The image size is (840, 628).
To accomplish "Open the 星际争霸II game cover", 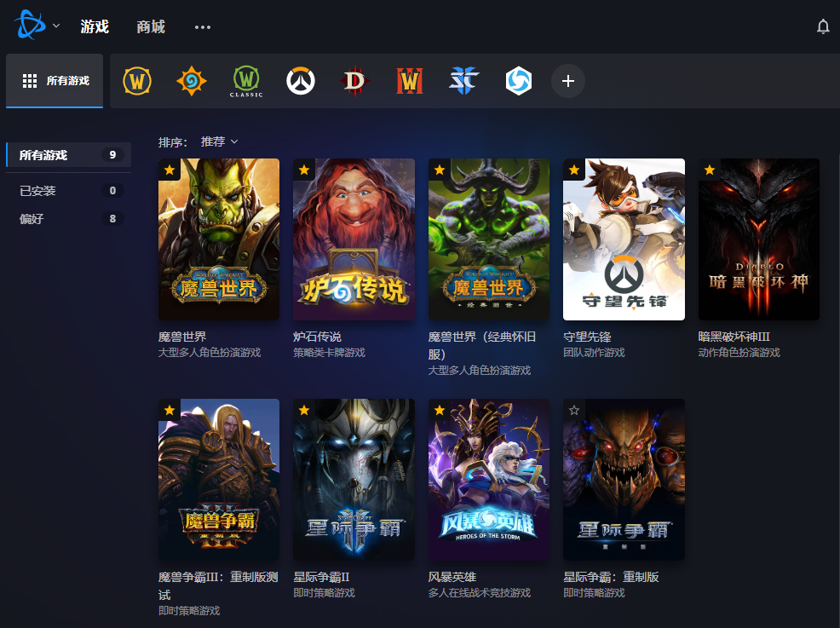I will coord(354,480).
